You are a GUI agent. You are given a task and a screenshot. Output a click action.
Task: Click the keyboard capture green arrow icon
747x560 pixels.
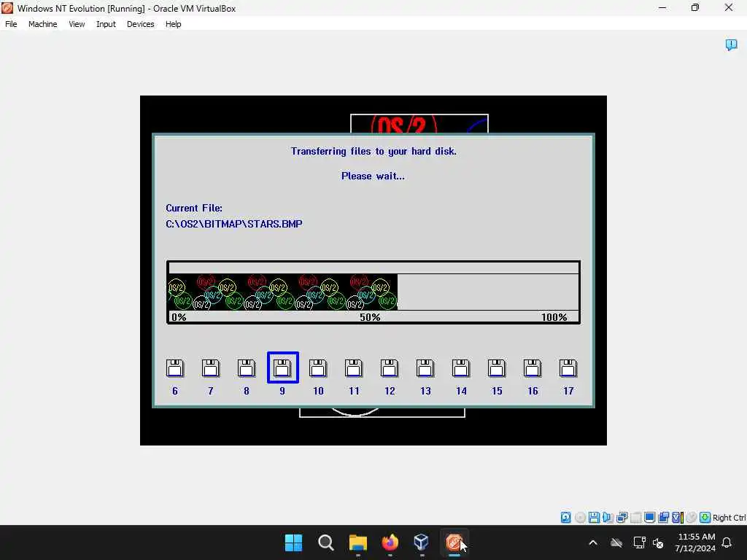pyautogui.click(x=705, y=518)
